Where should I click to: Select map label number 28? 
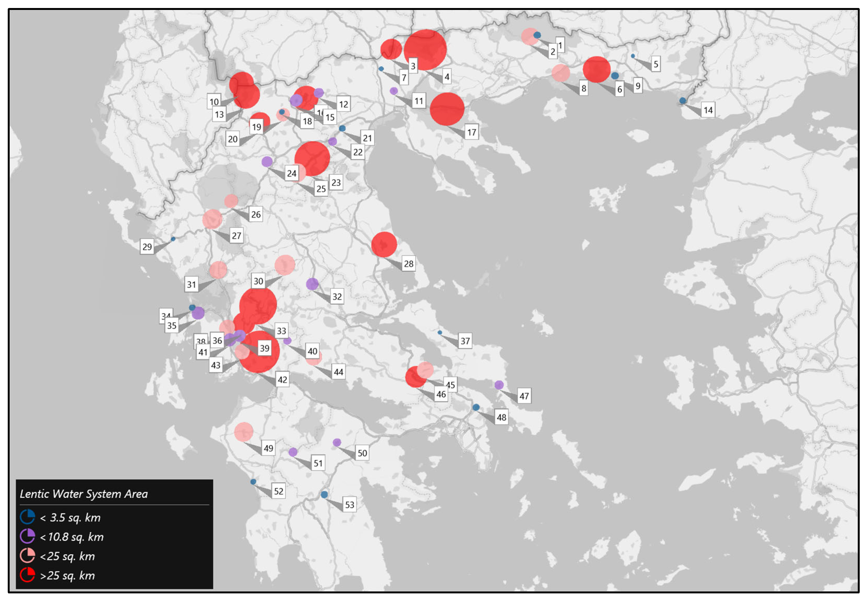point(408,264)
